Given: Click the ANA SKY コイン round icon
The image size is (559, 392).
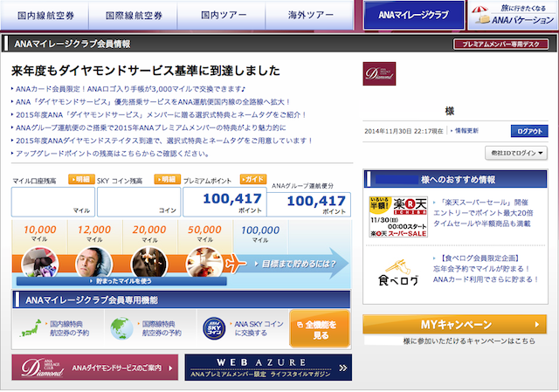Looking at the screenshot, I should pos(214,328).
